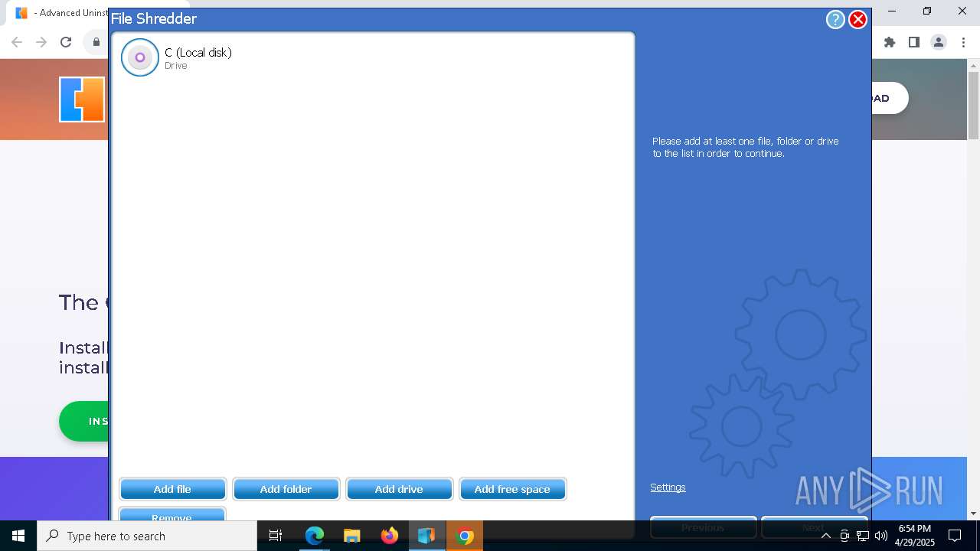
Task: Go back in Chrome browser
Action: 17,42
